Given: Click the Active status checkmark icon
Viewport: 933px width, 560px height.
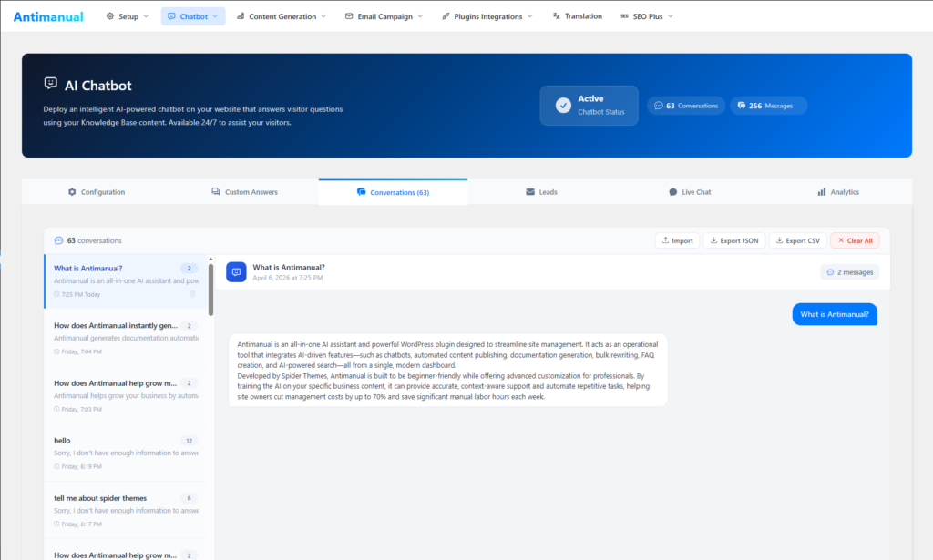Looking at the screenshot, I should 563,106.
